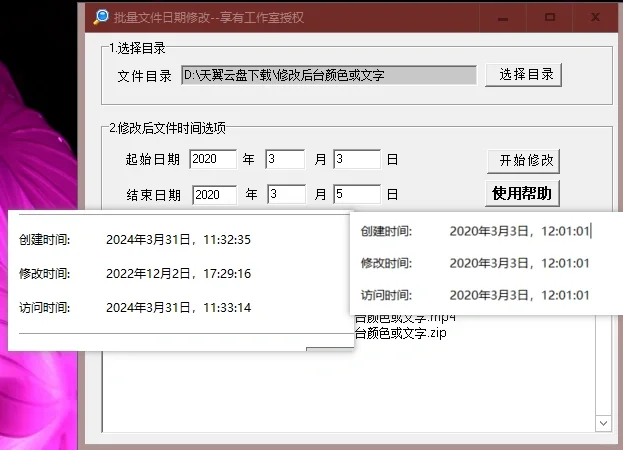Click the end date month field
The width and height of the screenshot is (623, 450).
(285, 194)
